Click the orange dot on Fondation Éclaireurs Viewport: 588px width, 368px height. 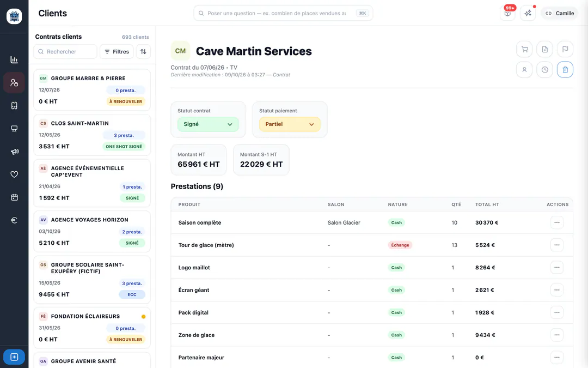(143, 317)
